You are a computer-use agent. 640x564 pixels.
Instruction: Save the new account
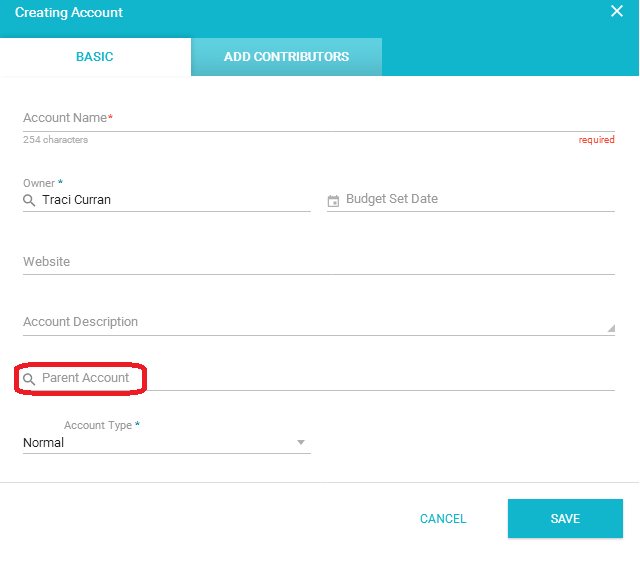pos(565,518)
